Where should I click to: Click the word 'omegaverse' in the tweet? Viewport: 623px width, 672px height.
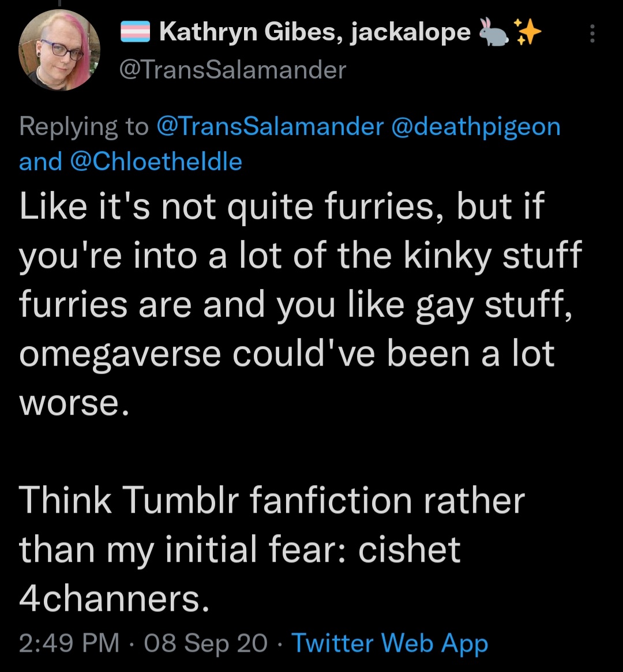(x=120, y=355)
